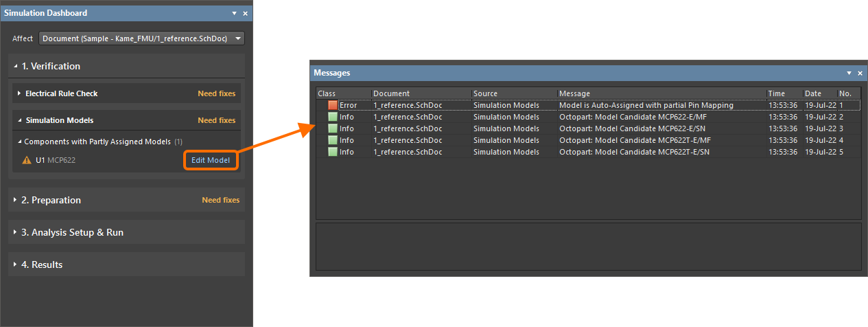Viewport: 868px width, 327px height.
Task: Close the Simulation Dashboard panel
Action: coord(246,13)
